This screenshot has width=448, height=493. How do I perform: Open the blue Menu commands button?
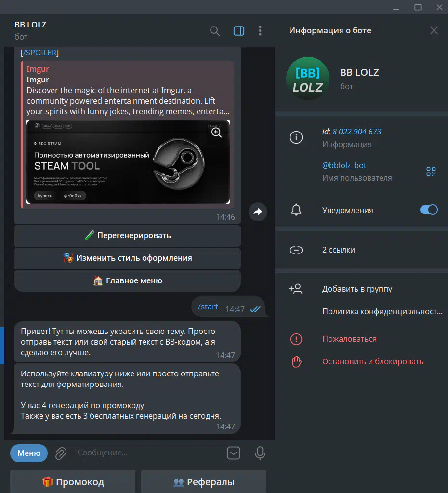29,453
